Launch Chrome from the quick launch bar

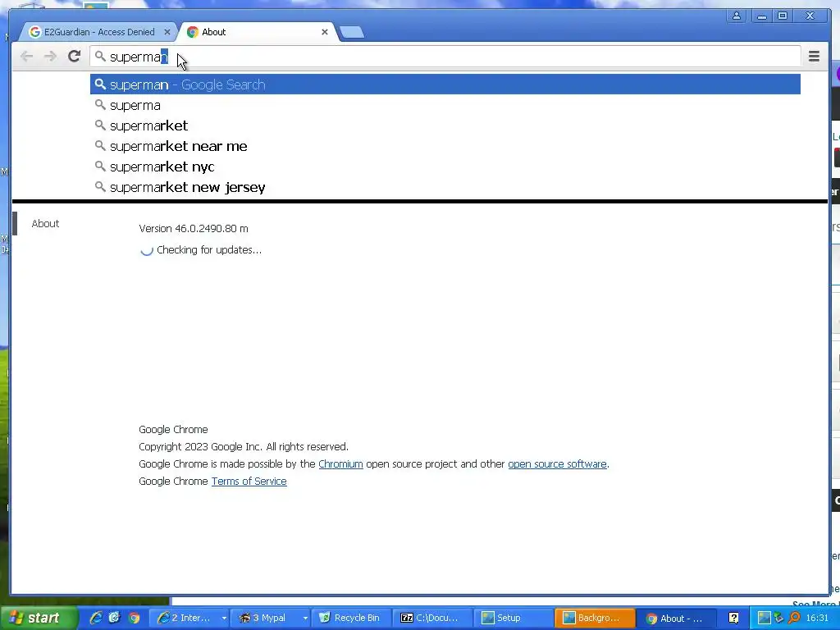click(x=134, y=618)
